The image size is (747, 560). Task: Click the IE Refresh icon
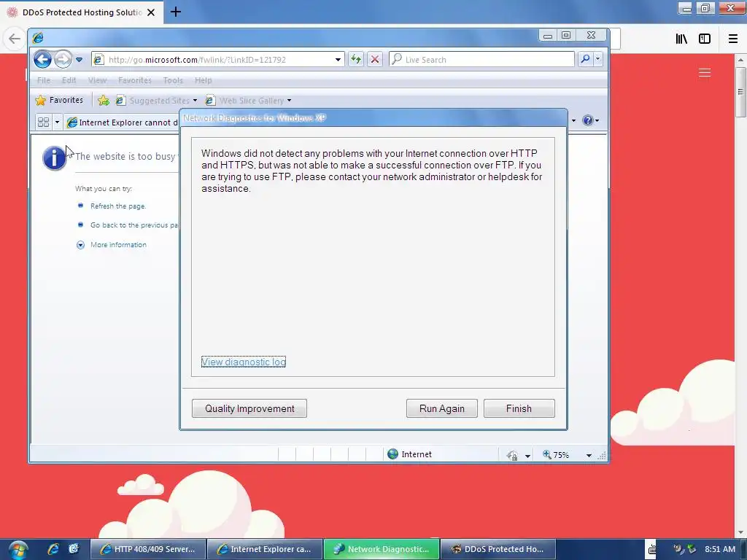click(x=356, y=60)
